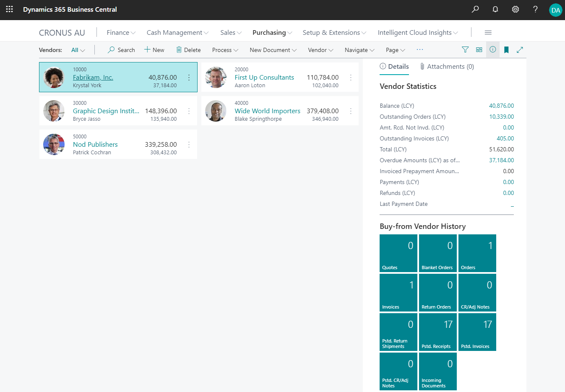565x392 pixels.
Task: Click the help question mark icon
Action: pyautogui.click(x=535, y=9)
